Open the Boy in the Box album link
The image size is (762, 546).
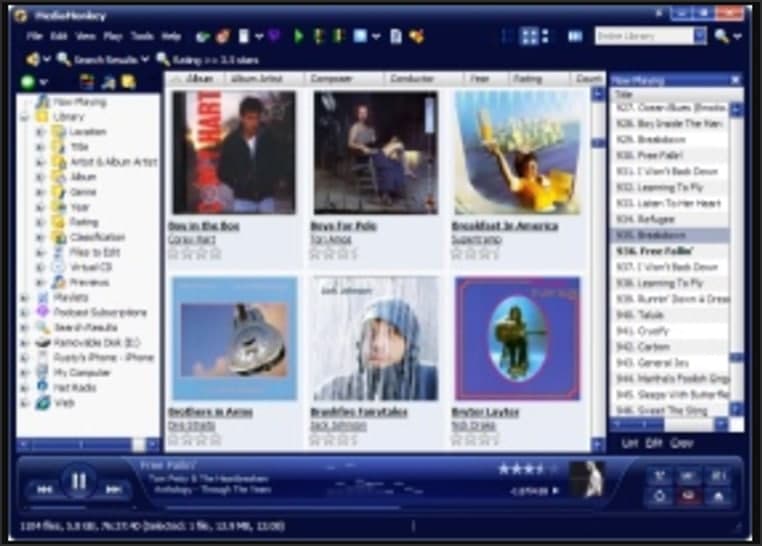click(204, 226)
